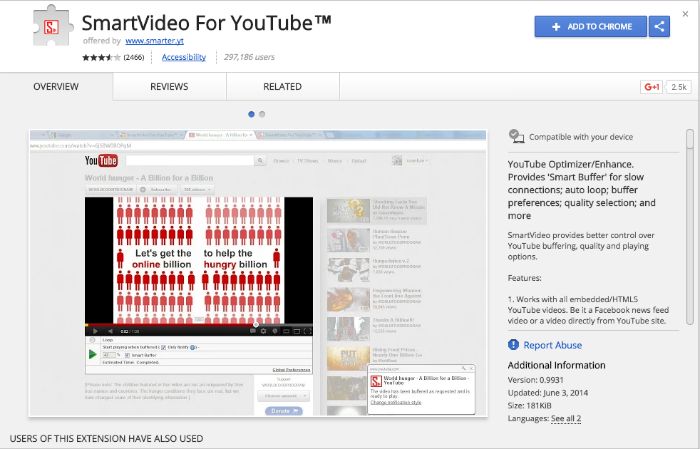Click the 297,186 users text
The width and height of the screenshot is (700, 449).
(249, 57)
